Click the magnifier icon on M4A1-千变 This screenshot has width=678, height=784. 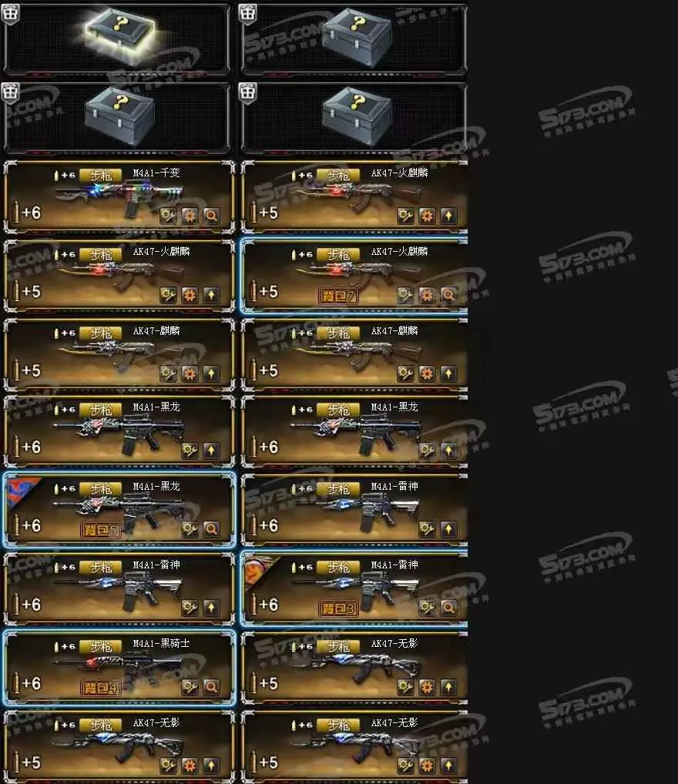point(211,216)
